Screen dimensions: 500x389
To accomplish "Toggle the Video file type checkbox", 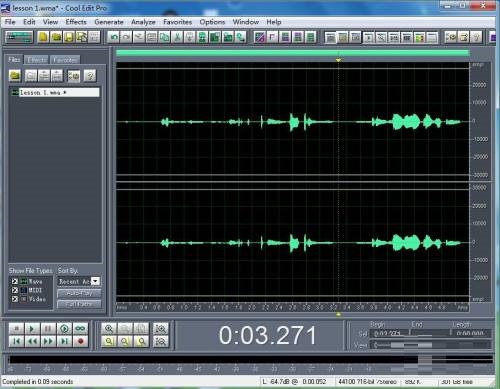I will point(15,299).
